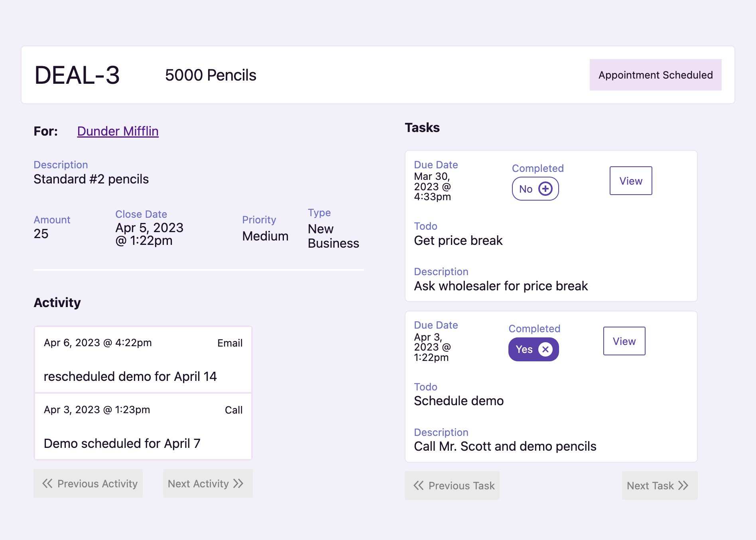The height and width of the screenshot is (540, 756).
Task: Click the "5000 Pencils" deal name
Action: pos(211,75)
